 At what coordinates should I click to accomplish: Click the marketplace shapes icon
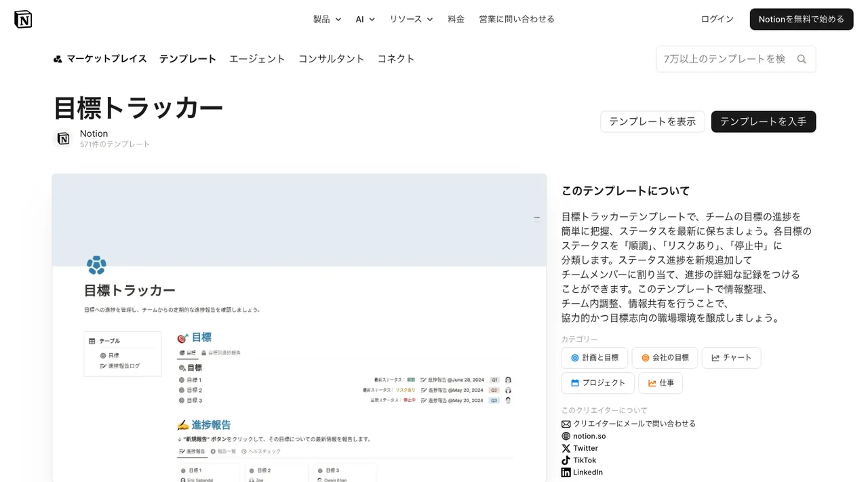pyautogui.click(x=58, y=59)
